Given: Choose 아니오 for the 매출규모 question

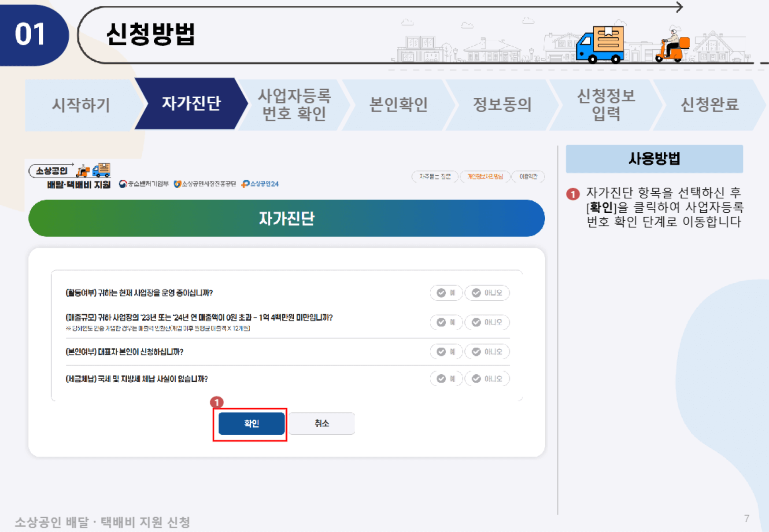Looking at the screenshot, I should tap(487, 322).
